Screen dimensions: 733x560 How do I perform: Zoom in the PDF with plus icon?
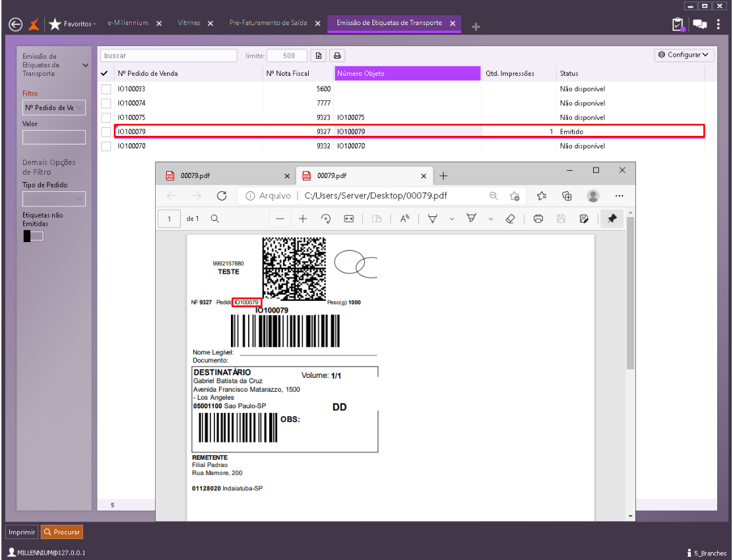[303, 219]
